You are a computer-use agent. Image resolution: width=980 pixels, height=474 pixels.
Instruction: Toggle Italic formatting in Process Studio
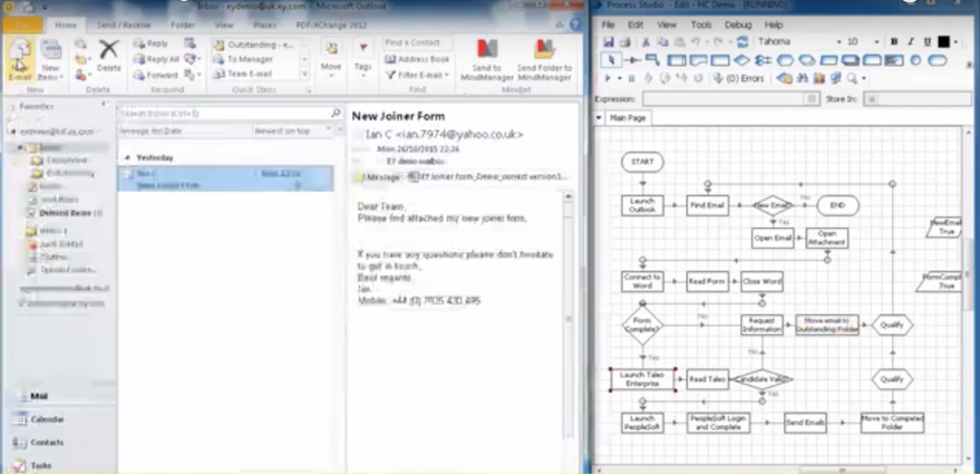coord(910,42)
